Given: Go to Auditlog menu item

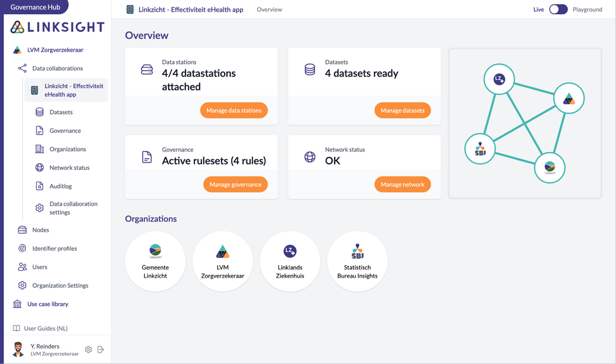Looking at the screenshot, I should pyautogui.click(x=60, y=186).
